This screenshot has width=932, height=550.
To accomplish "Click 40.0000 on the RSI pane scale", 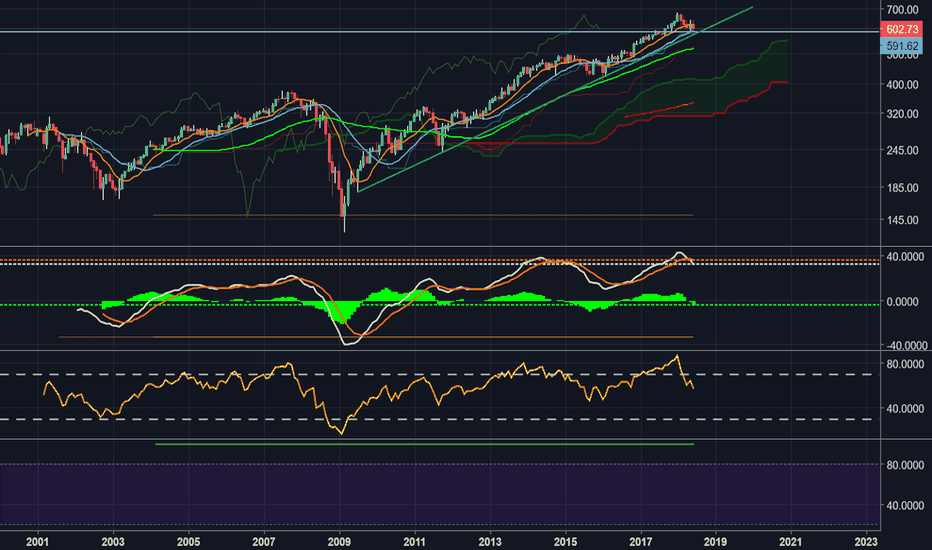I will pyautogui.click(x=905, y=409).
